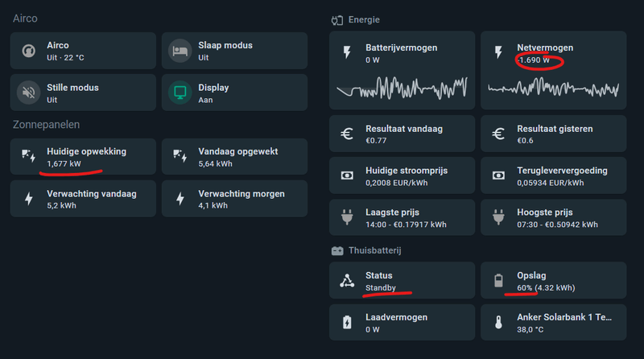Click the -1.690 W value
This screenshot has height=359, width=644.
pyautogui.click(x=533, y=60)
